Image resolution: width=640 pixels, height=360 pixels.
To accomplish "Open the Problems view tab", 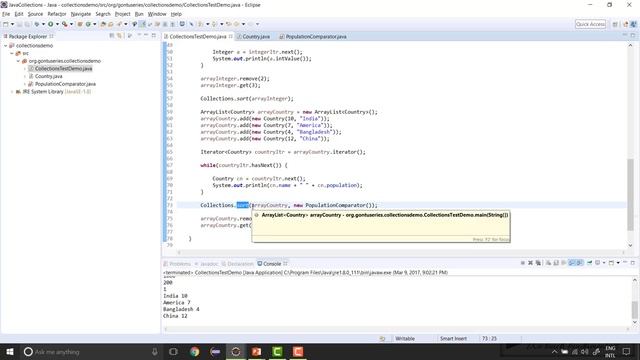I will 177,264.
